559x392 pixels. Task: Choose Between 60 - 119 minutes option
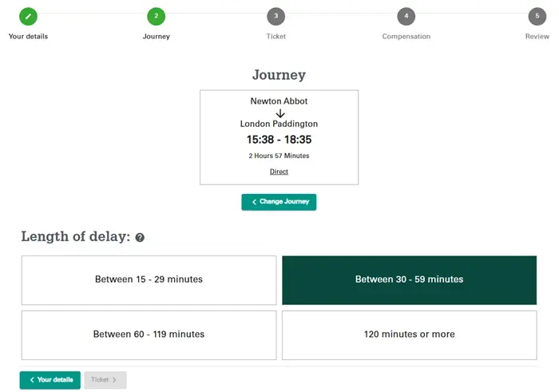(149, 335)
